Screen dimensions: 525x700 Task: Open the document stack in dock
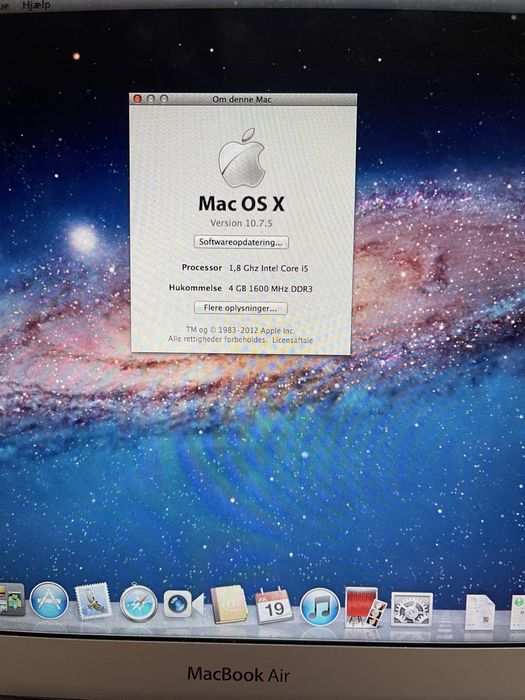[x=480, y=612]
